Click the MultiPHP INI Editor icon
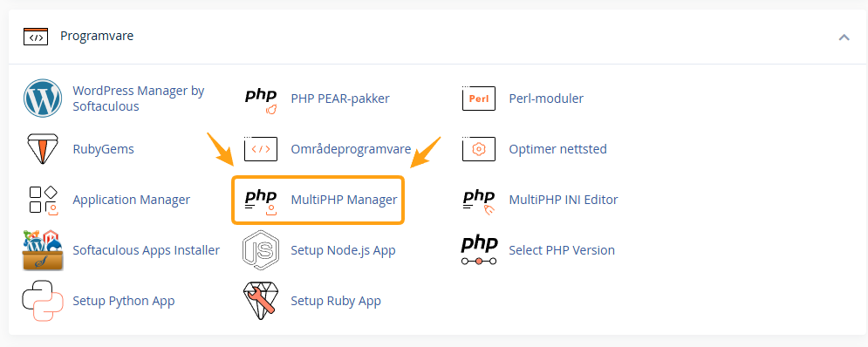868x347 pixels. tap(479, 201)
